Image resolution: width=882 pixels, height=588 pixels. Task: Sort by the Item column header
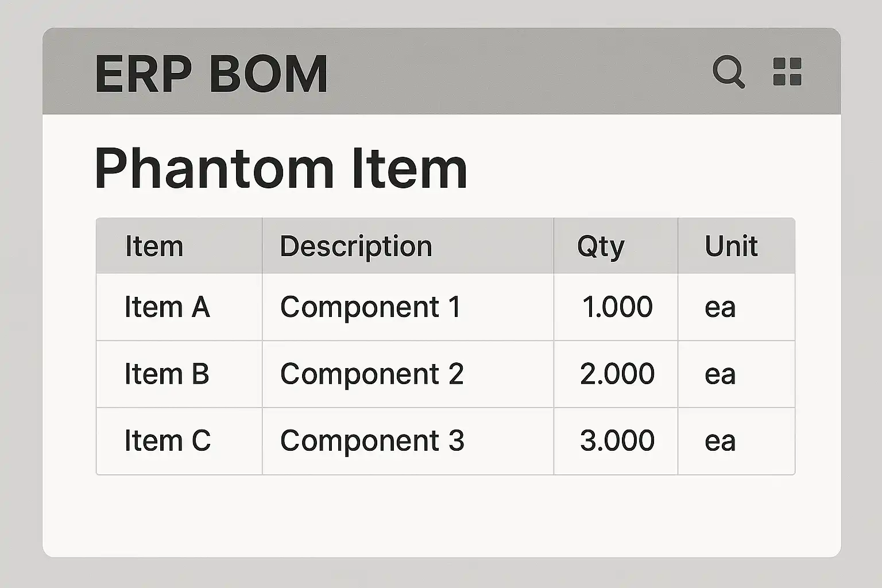pyautogui.click(x=154, y=246)
